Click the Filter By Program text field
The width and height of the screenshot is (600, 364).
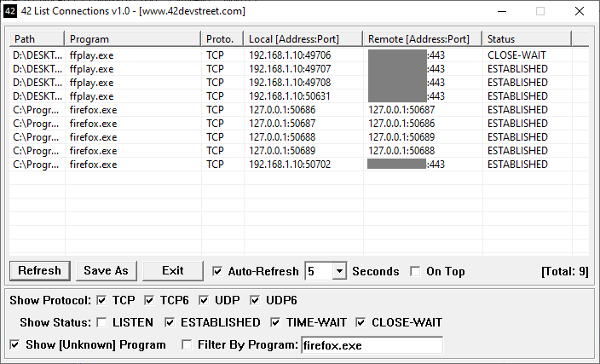coord(372,345)
